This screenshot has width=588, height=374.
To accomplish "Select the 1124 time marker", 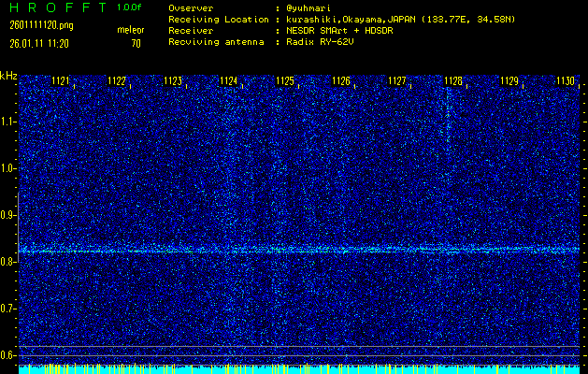I will coord(228,81).
